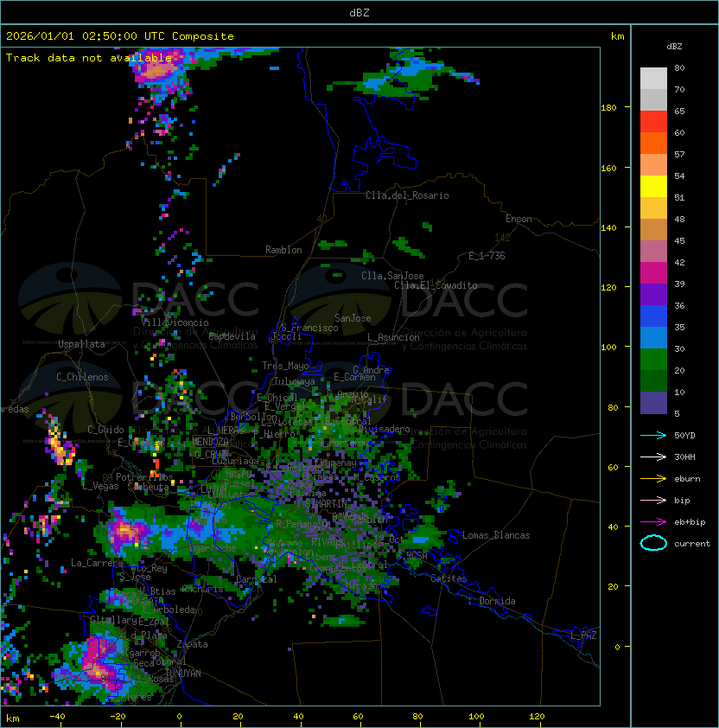Screen dimensions: 719x728
Task: Click the '2026/01/01 02:50:00 UTC Composite' timestamp
Action: point(120,36)
